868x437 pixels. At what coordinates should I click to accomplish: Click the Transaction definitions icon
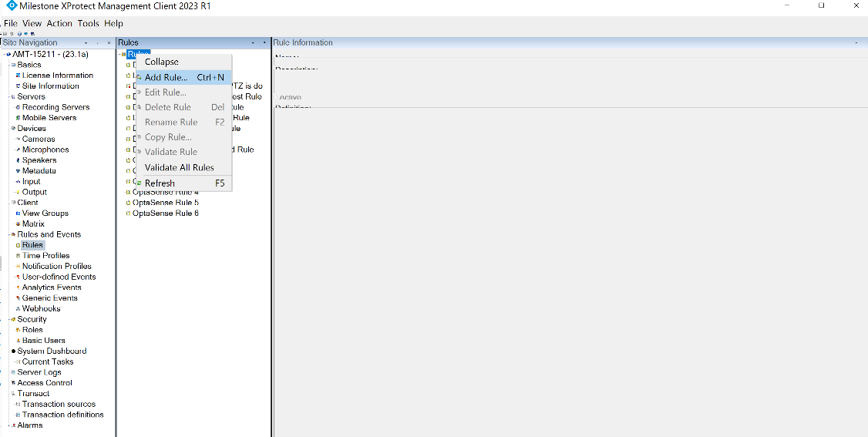(18, 415)
